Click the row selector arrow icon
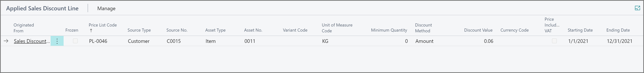The image size is (644, 73). pyautogui.click(x=6, y=41)
